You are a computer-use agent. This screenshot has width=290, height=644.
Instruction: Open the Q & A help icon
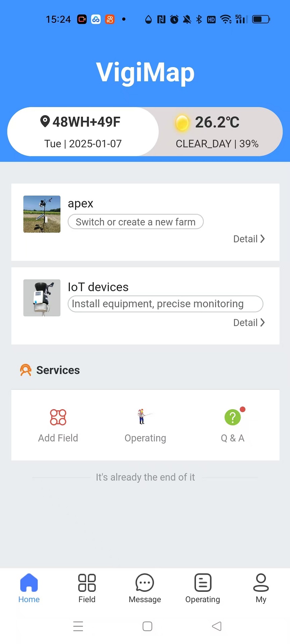233,417
